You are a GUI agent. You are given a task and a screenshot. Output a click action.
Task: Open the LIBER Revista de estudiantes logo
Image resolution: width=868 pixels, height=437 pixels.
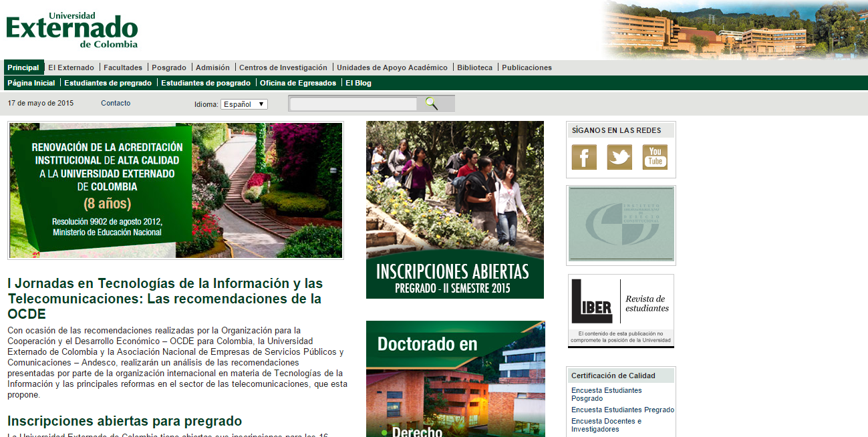pos(621,311)
